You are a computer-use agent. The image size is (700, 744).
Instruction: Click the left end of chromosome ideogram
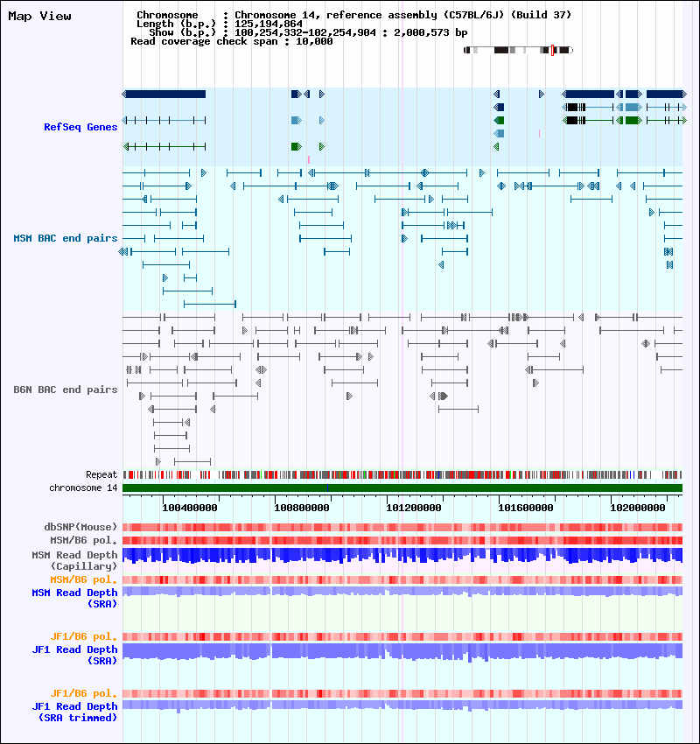[466, 50]
